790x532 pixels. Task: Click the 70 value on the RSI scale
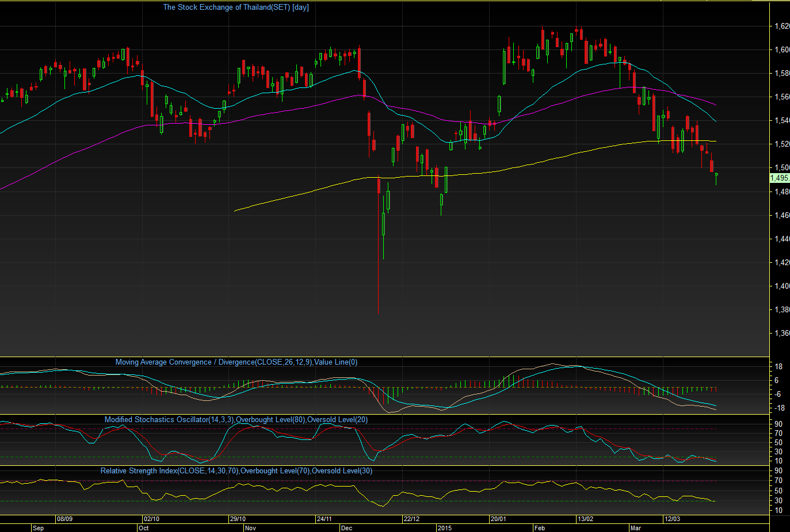coord(778,481)
